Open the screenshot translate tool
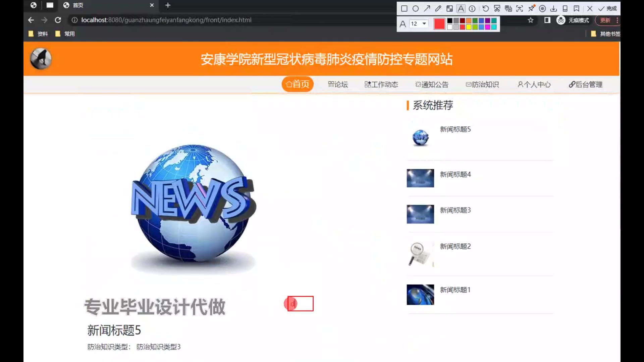 (508, 9)
